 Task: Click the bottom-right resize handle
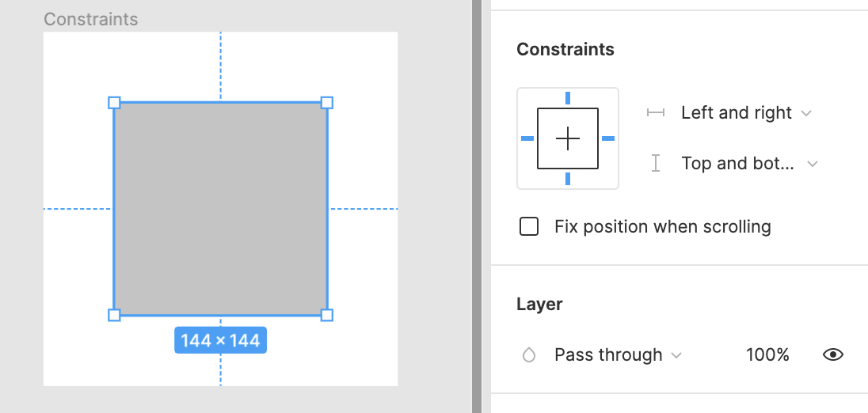tap(326, 315)
